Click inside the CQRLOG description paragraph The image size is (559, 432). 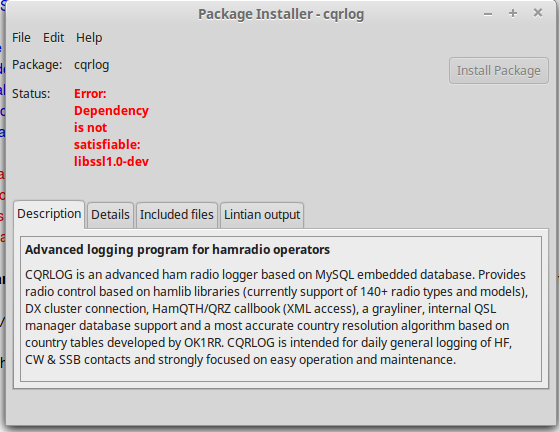pyautogui.click(x=276, y=317)
